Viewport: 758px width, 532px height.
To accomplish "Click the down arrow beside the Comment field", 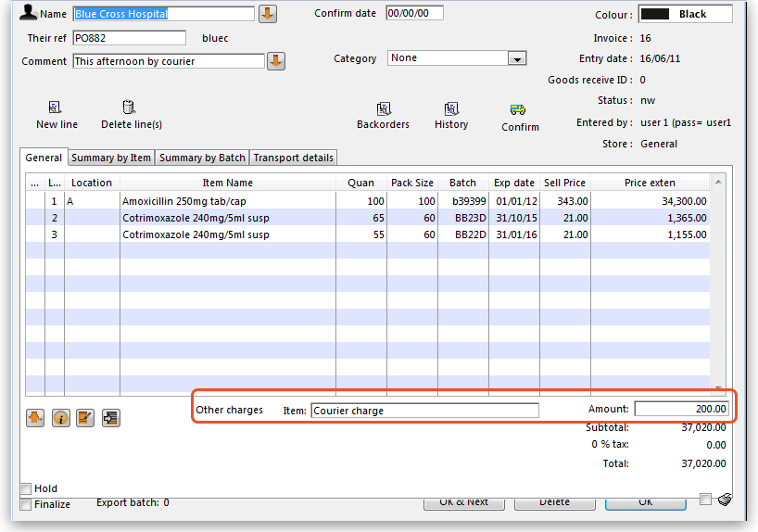I will click(x=275, y=61).
